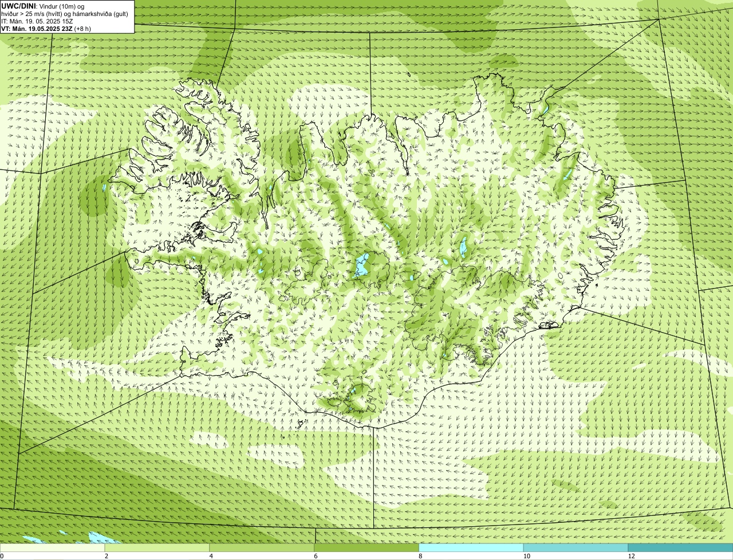Click the palest 0–2 m/s legend color segment
This screenshot has height=560, width=733.
point(52,548)
